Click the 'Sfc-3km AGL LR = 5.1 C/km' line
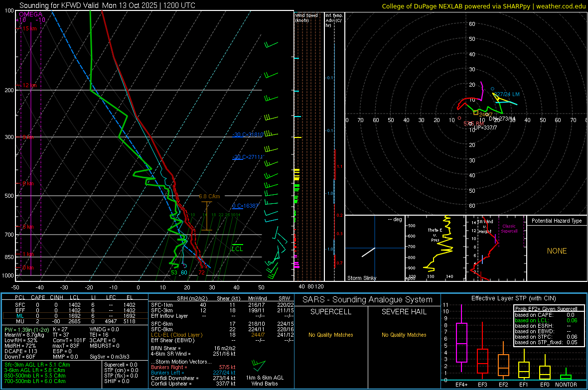Screen dimensions: 588x390 37,365
